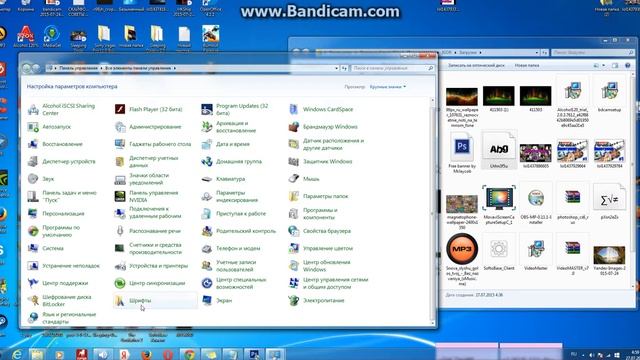Screen dimensions: 640x360
Task: Click the Панель управления breadcrumb segment
Action: tap(78, 68)
